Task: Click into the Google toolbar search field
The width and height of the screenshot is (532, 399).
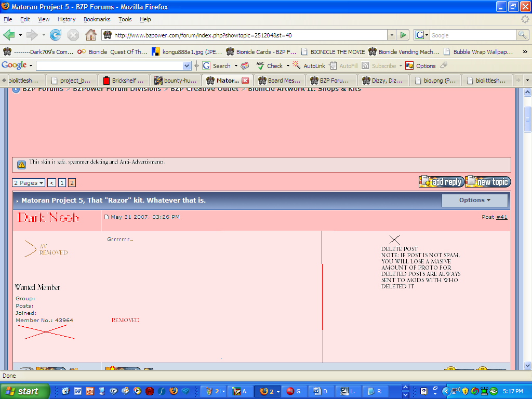Action: (109, 66)
